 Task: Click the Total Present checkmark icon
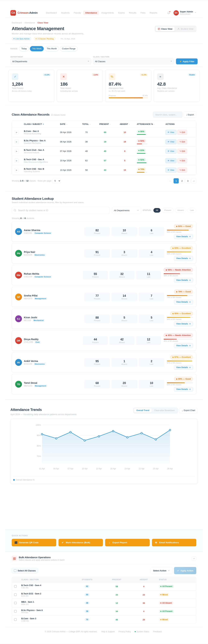pyautogui.click(x=15, y=77)
